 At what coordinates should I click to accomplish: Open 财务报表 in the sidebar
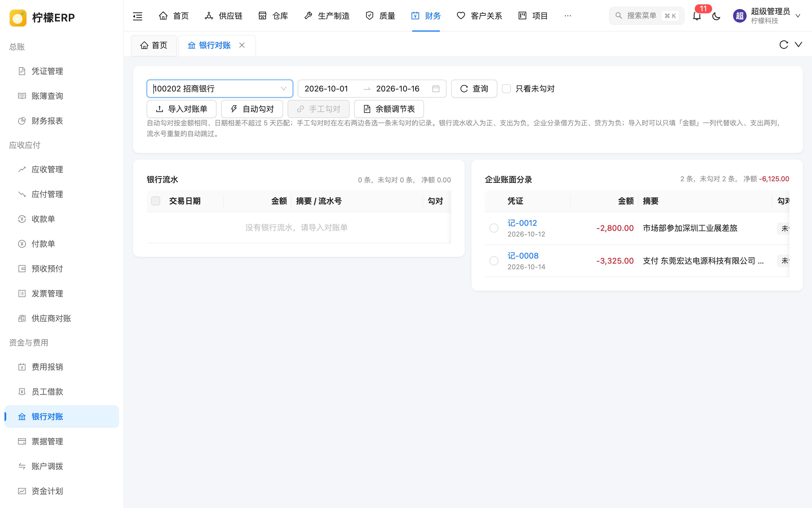pos(62,121)
